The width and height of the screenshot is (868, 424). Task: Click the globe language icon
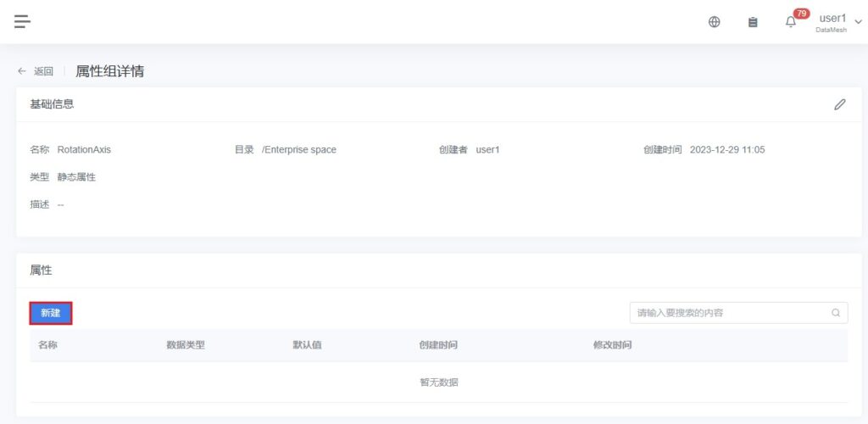click(x=715, y=22)
